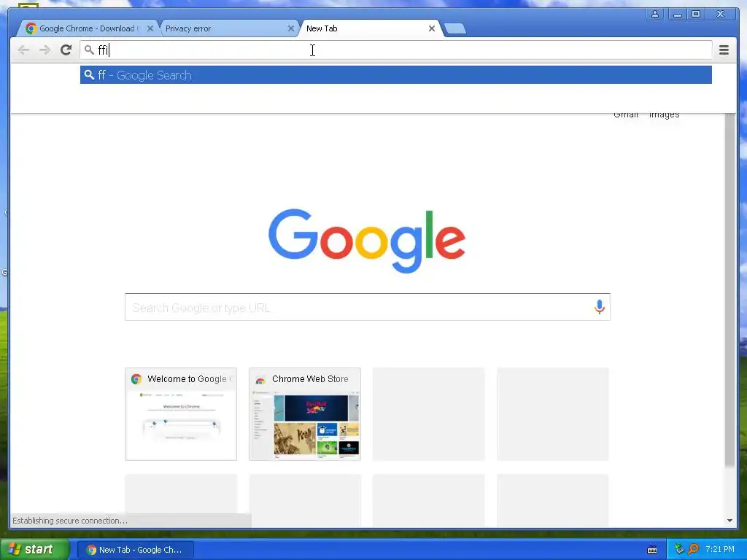Close the Privacy error tab
This screenshot has width=747, height=560.
pos(290,28)
